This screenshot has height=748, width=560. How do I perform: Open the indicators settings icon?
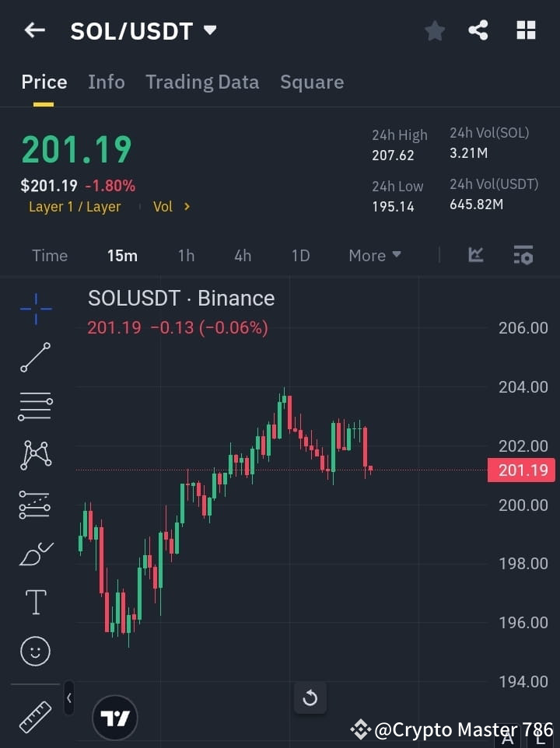point(523,255)
